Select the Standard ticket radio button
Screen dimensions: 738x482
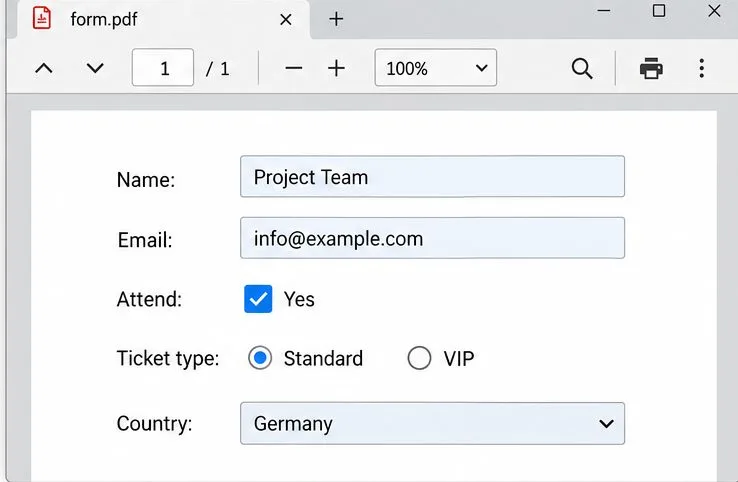click(260, 358)
